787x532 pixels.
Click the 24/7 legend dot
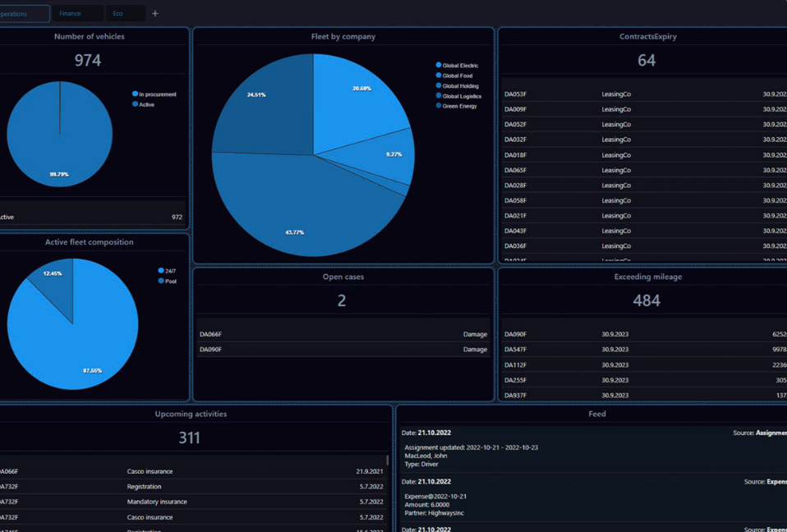pos(161,271)
